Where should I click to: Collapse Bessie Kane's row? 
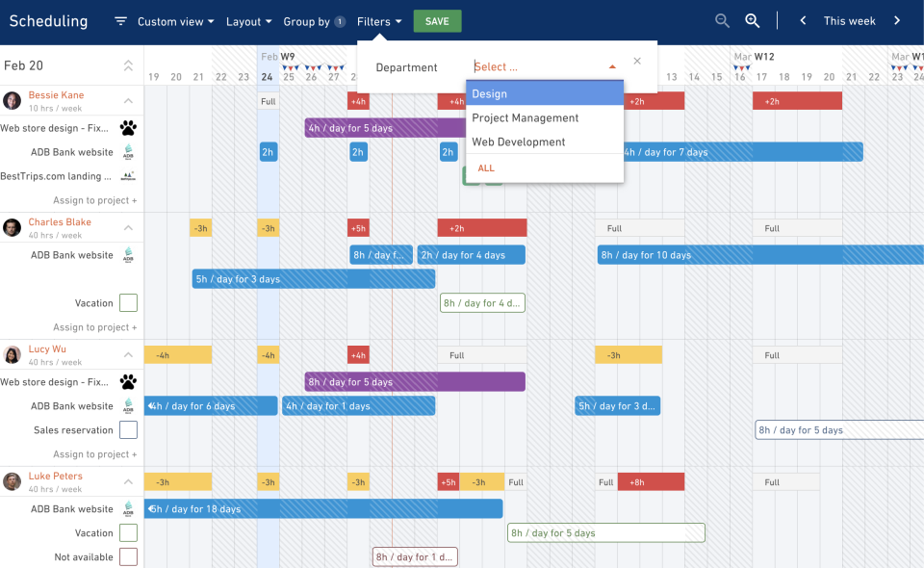(x=128, y=101)
